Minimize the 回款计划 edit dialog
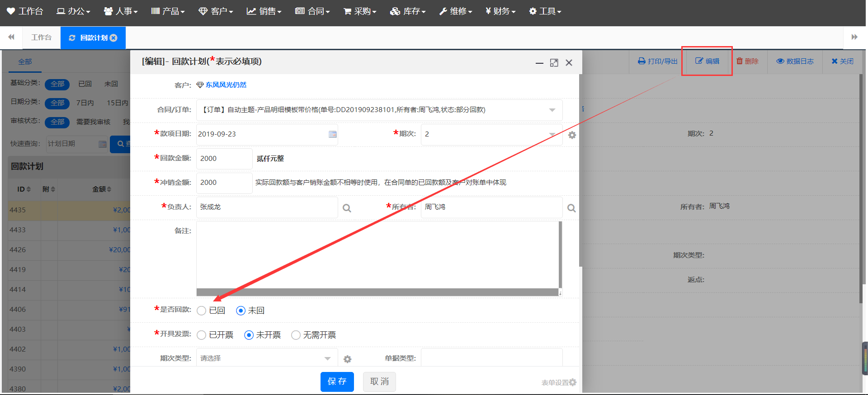 [x=539, y=63]
